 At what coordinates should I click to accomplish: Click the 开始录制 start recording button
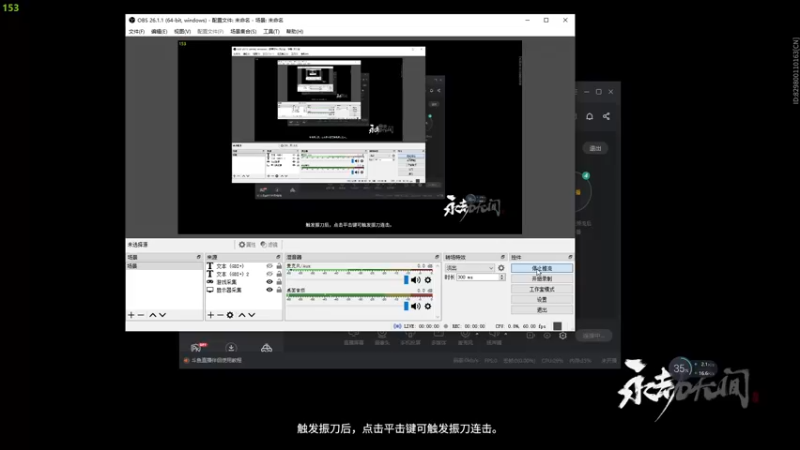tap(542, 279)
